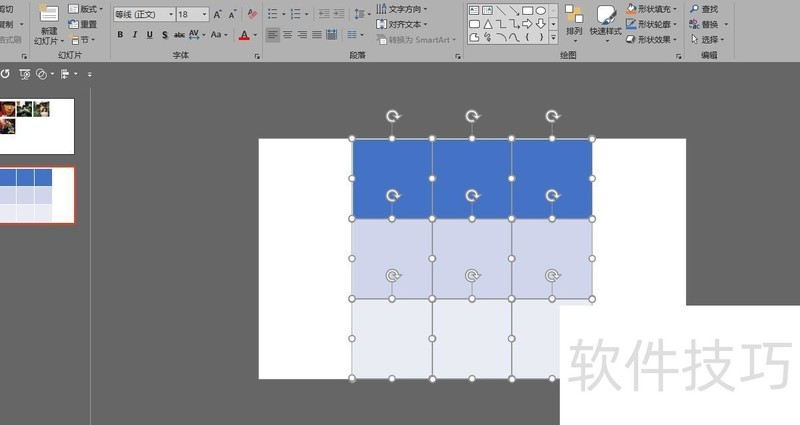800x425 pixels.
Task: Click the clear formatting eraser icon
Action: click(251, 15)
